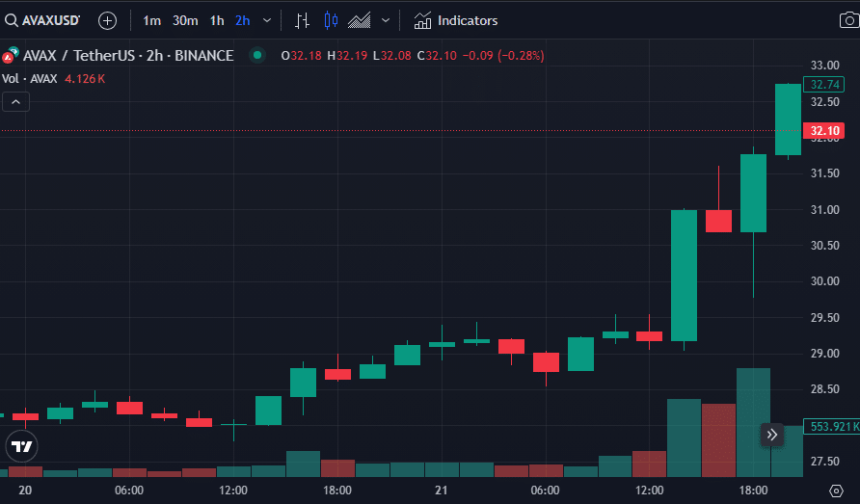Select the Bars chart style icon

click(303, 20)
